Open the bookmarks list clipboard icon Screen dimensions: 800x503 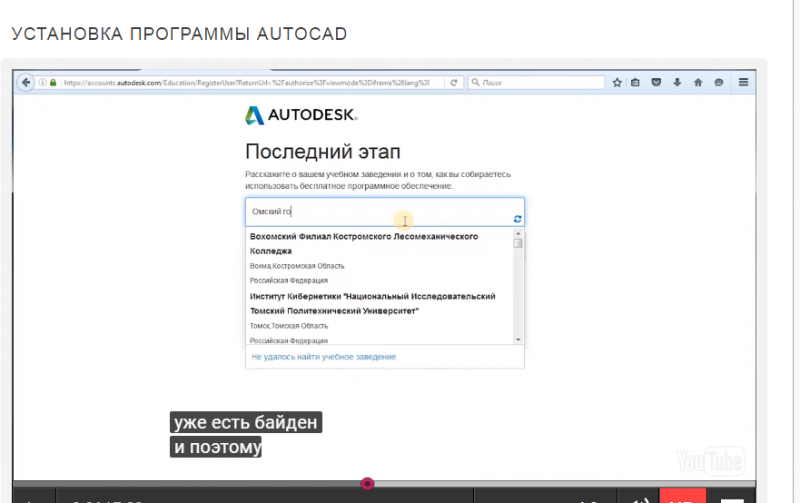pyautogui.click(x=635, y=82)
